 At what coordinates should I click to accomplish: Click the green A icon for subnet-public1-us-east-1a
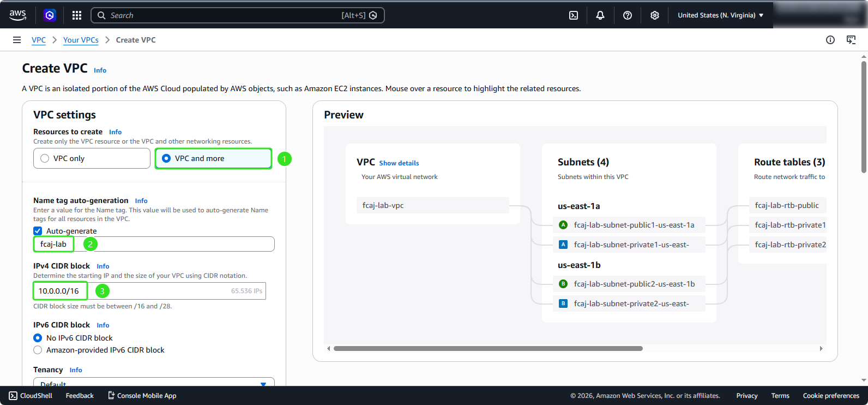[x=563, y=225]
